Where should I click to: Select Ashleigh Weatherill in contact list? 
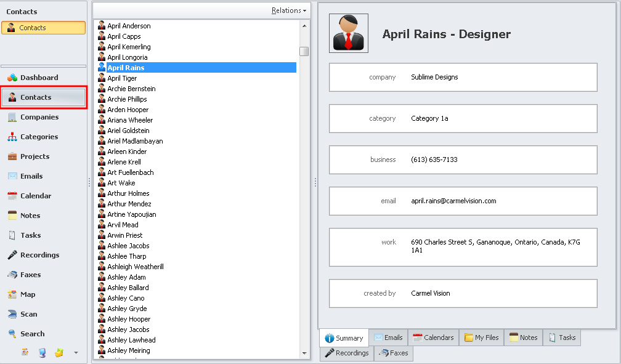click(135, 267)
